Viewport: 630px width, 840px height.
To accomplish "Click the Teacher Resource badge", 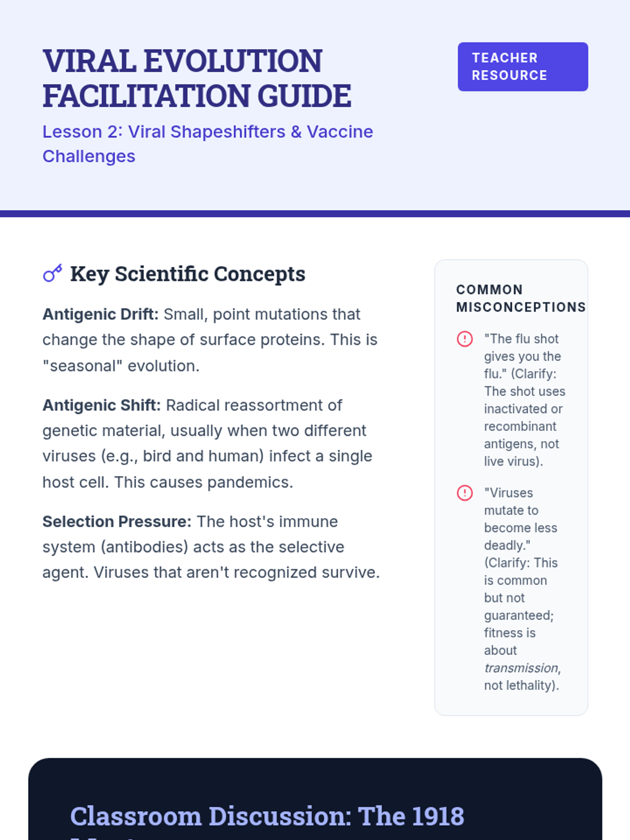I will [522, 67].
